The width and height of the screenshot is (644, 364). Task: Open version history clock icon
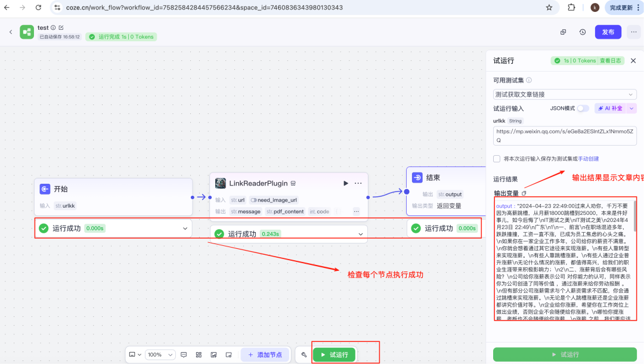pos(583,32)
